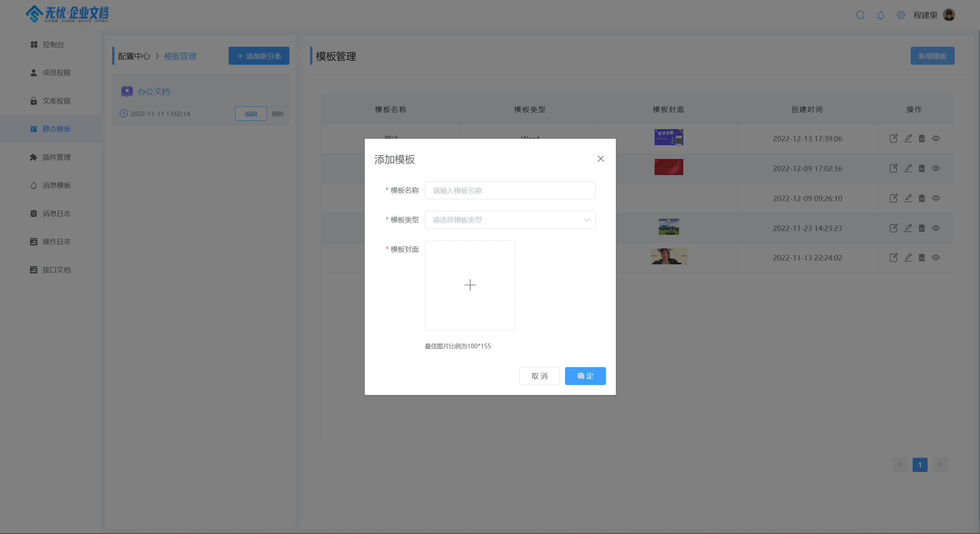Open 消息模板 in the sidebar
Screen dimensions: 980x534
(50, 185)
